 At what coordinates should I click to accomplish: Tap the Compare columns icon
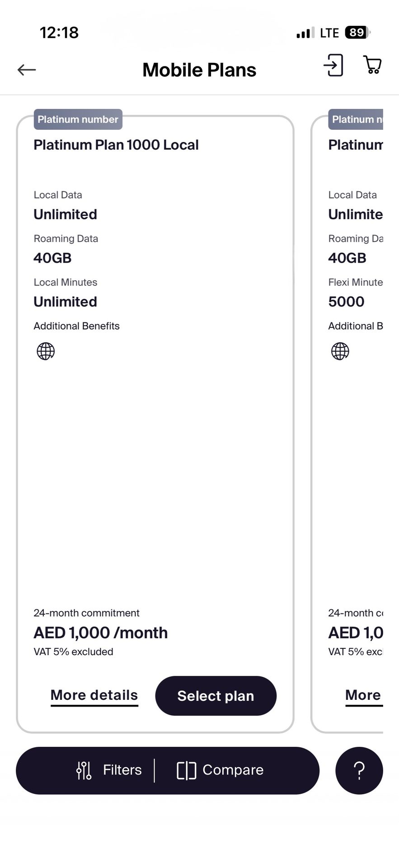coord(186,770)
